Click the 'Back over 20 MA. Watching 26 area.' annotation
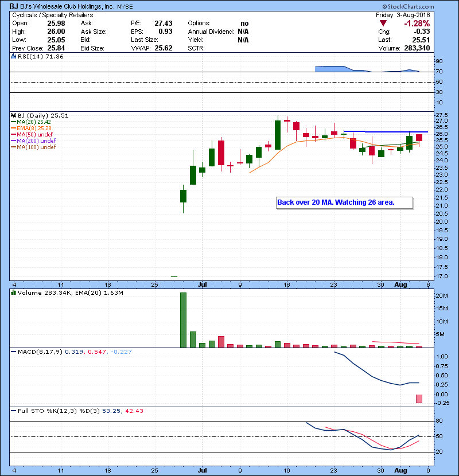This screenshot has width=459, height=476. [344, 202]
